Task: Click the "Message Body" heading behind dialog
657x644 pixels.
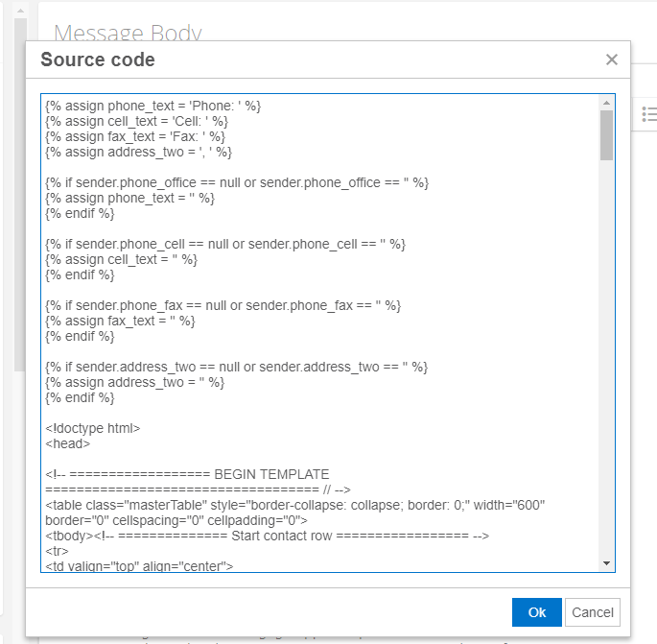Action: tap(128, 33)
